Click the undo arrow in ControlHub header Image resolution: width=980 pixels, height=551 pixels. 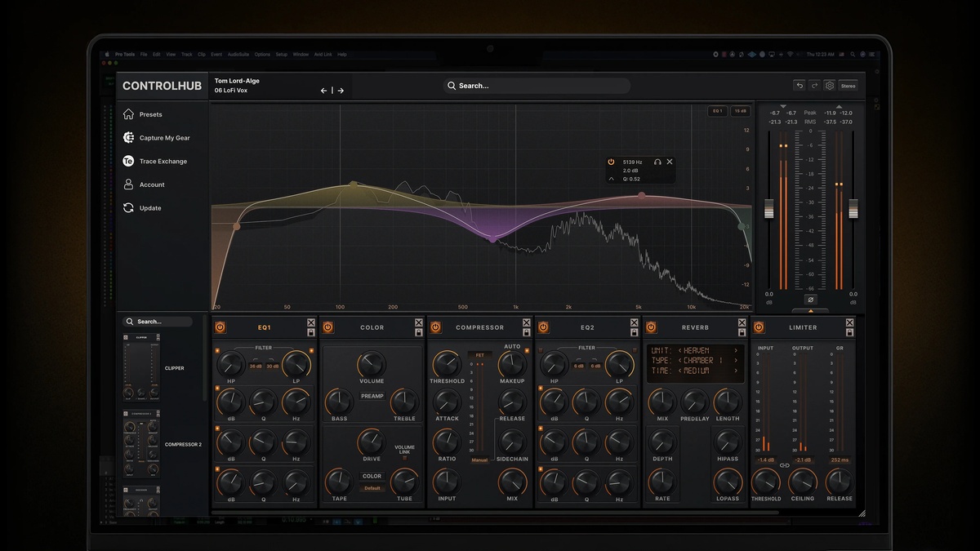(800, 86)
